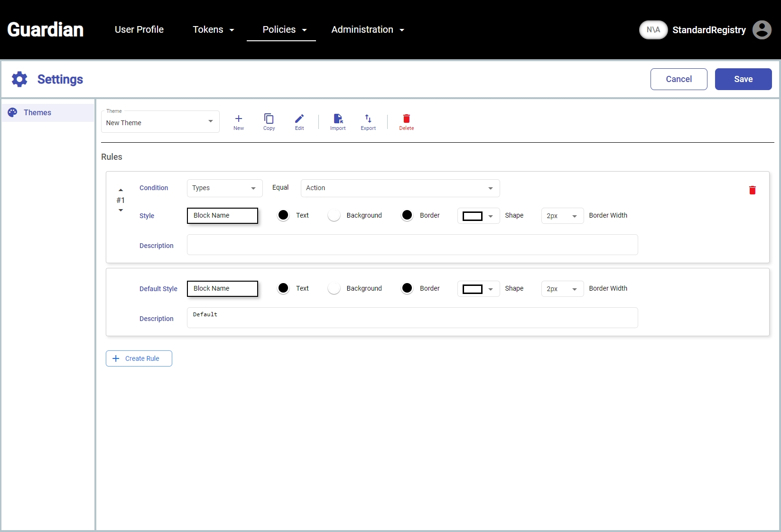Viewport: 781px width, 532px height.
Task: Click the rule #1 Description input field
Action: (x=412, y=245)
